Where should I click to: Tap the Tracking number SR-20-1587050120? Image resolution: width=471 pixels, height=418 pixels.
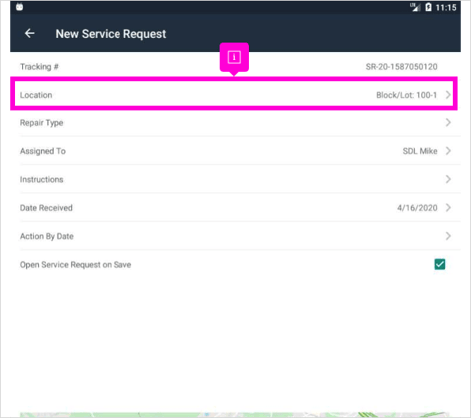(x=401, y=67)
